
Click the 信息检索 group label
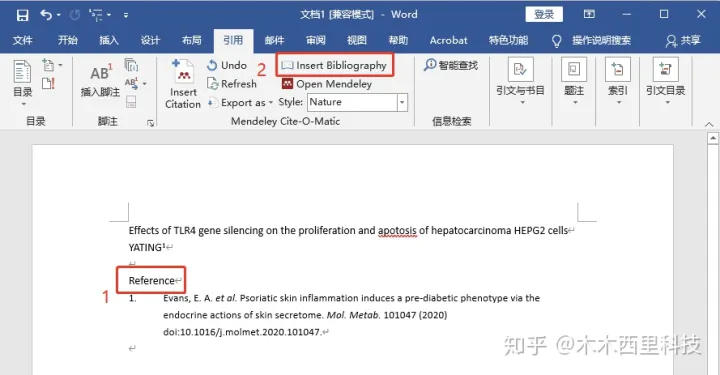[451, 121]
